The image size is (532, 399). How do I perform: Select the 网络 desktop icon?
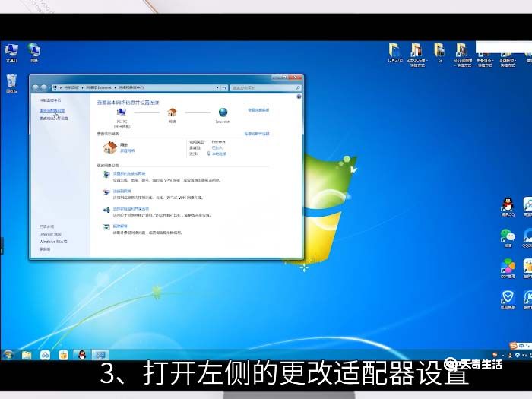pos(34,52)
